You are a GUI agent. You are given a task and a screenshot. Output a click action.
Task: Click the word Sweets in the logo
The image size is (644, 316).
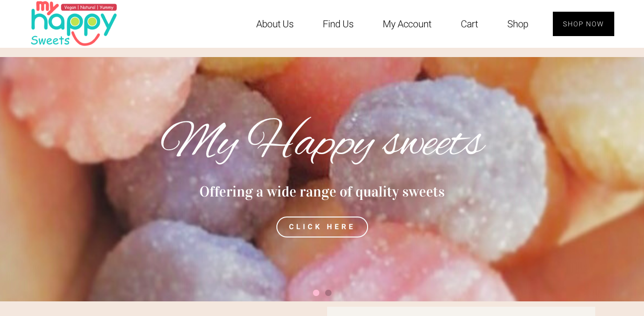point(50,40)
